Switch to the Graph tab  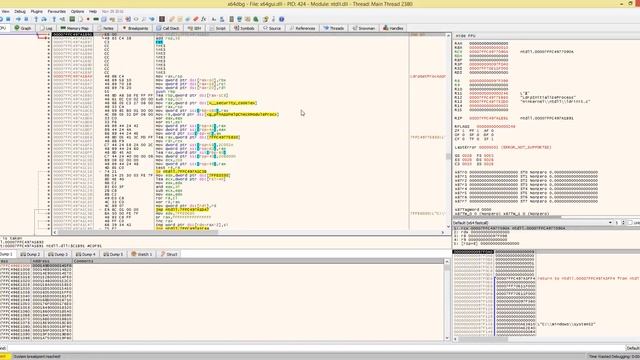click(x=23, y=28)
